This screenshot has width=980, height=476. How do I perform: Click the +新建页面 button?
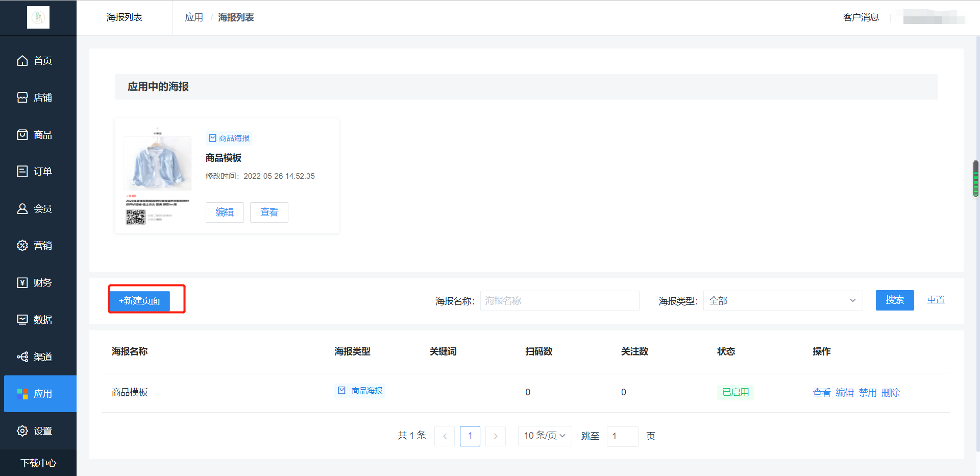coord(139,301)
